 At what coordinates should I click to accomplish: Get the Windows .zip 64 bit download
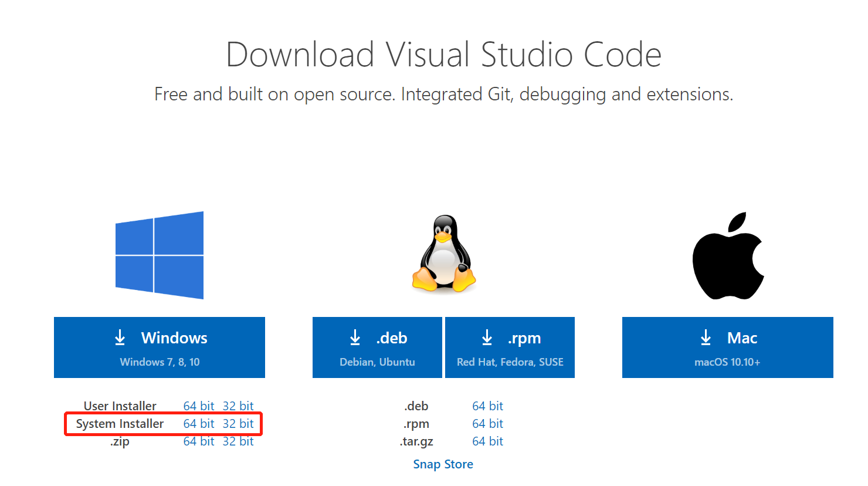199,441
